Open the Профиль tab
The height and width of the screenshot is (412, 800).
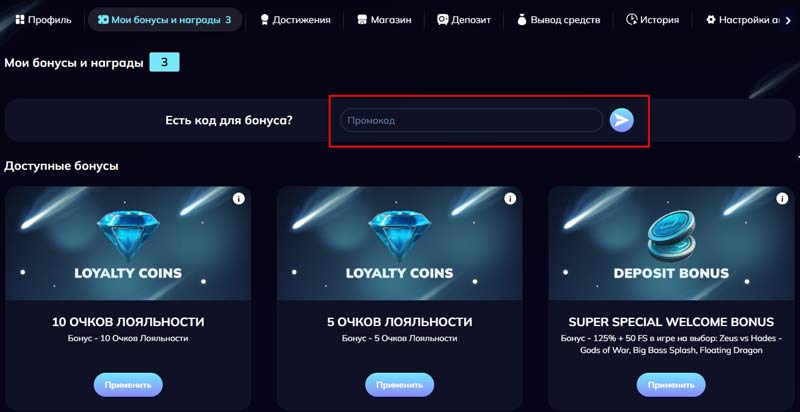43,19
